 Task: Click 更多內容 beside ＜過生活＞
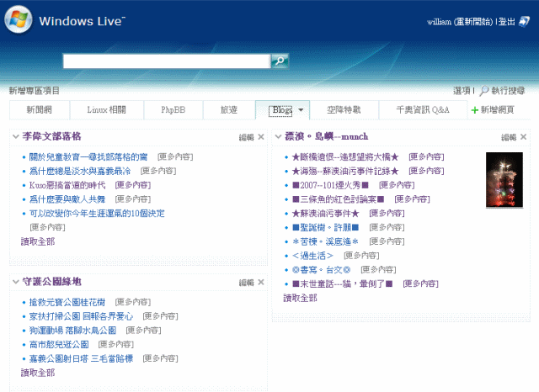click(x=361, y=256)
